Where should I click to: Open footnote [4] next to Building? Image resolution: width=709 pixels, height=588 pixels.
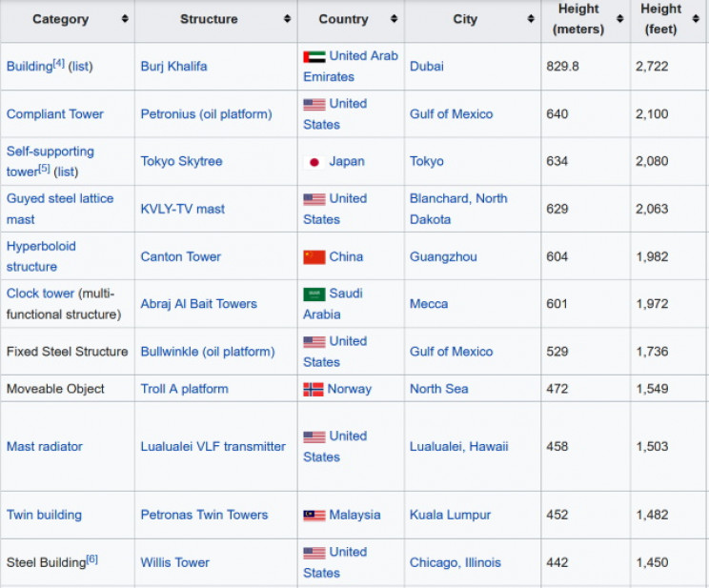[x=59, y=63]
